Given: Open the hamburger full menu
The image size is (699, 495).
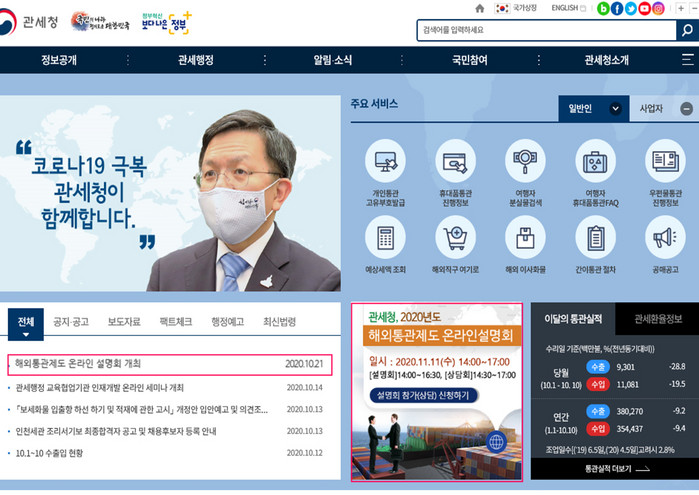Looking at the screenshot, I should tap(677, 60).
